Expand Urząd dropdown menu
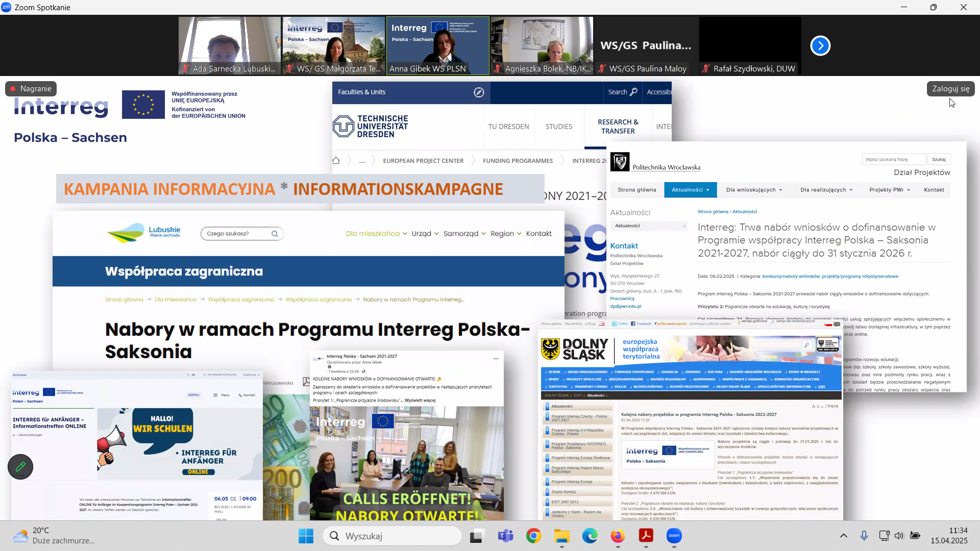 click(425, 234)
